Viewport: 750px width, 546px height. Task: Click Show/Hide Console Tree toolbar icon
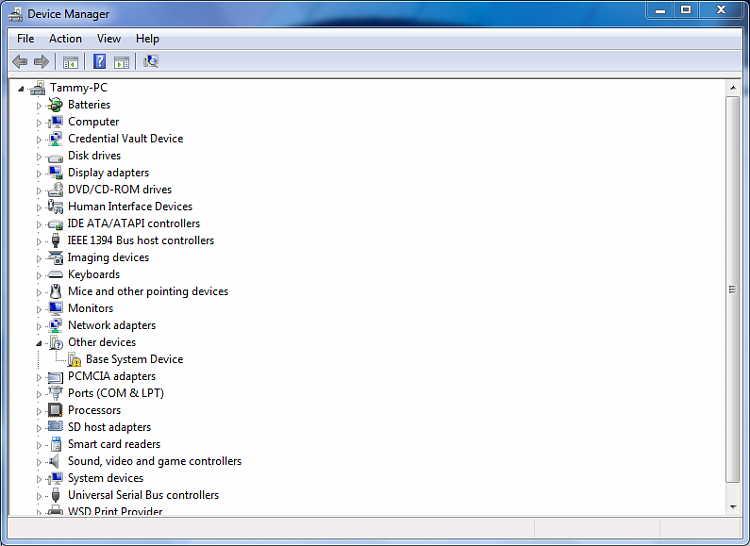pos(70,62)
